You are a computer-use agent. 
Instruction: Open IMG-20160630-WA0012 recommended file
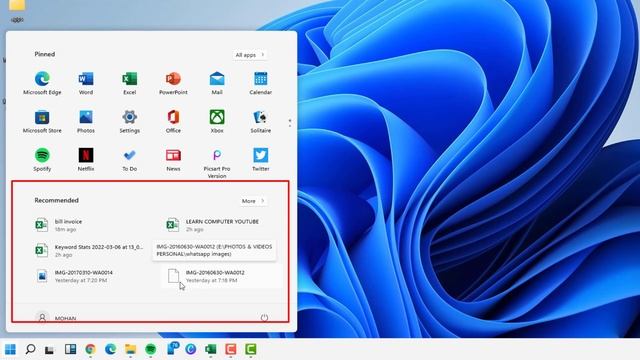click(221, 276)
